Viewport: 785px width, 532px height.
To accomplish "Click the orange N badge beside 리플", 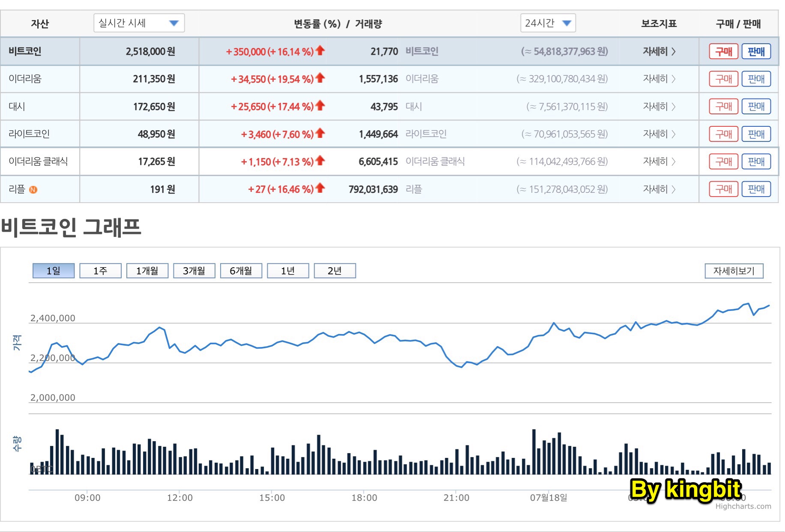I will pos(33,189).
